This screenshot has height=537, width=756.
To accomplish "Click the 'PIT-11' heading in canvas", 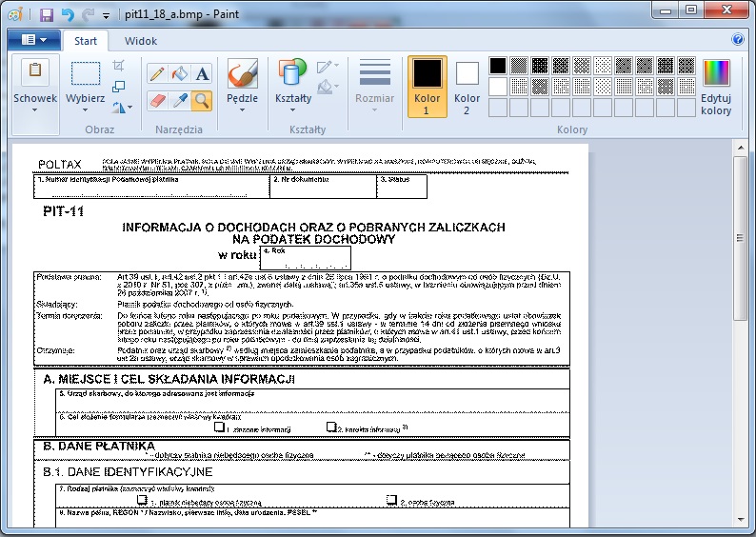I will tap(64, 211).
